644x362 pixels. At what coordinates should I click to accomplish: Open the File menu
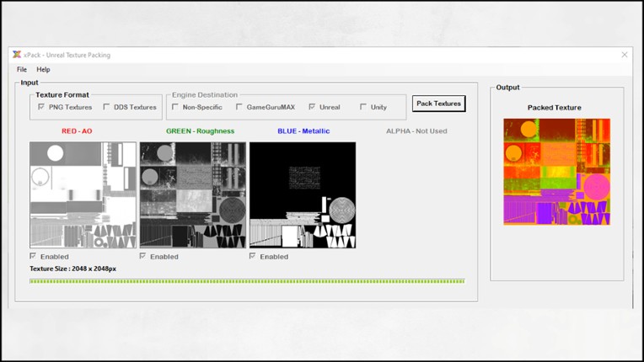pyautogui.click(x=22, y=70)
